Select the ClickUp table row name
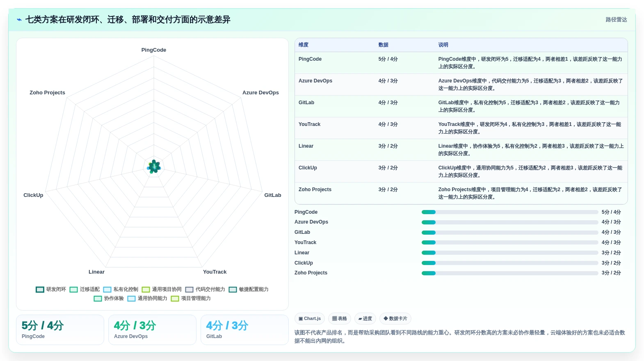Viewport: 644px width, 361px height. (308, 168)
